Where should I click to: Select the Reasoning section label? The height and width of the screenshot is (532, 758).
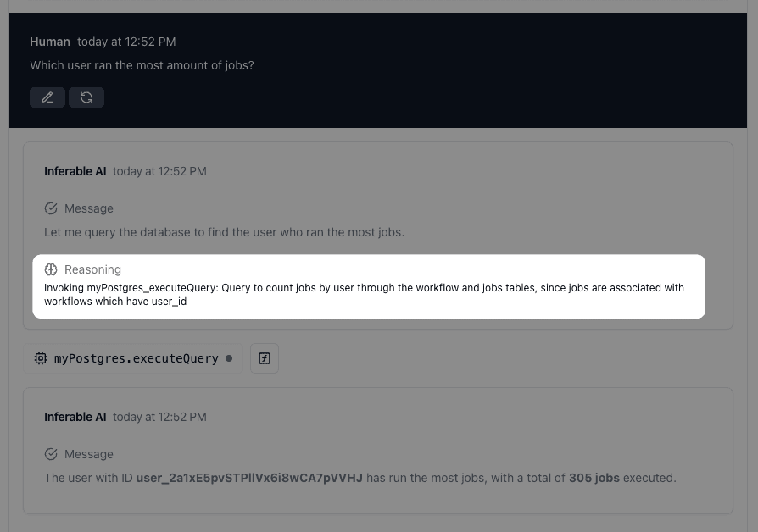click(x=92, y=269)
